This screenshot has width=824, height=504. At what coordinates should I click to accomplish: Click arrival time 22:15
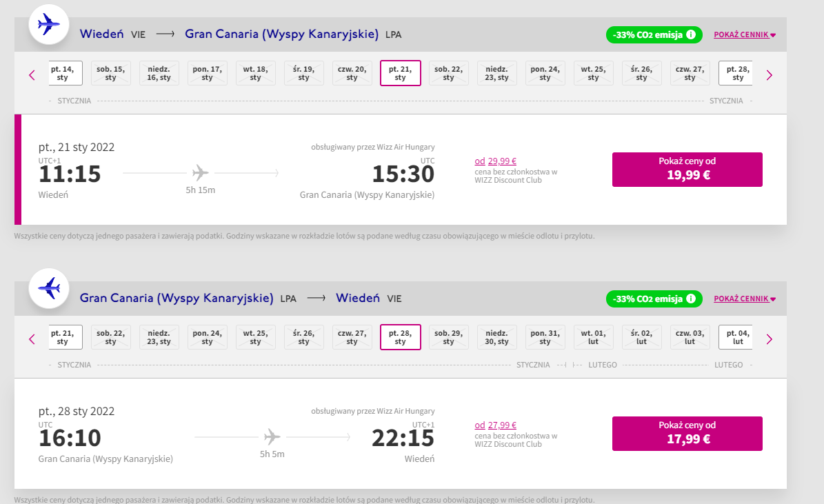click(403, 438)
